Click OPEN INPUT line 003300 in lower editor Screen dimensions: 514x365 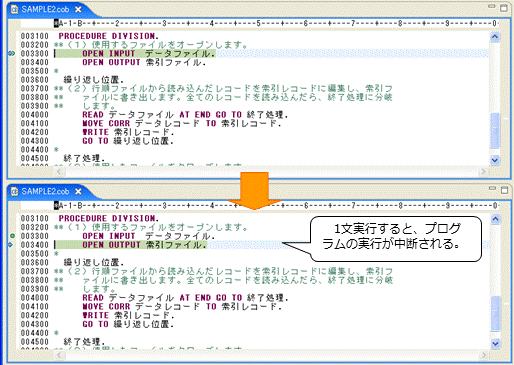tap(148, 236)
